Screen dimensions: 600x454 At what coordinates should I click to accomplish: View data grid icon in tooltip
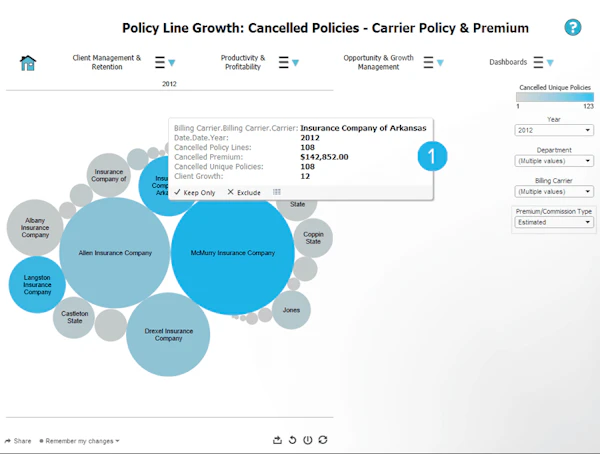click(x=277, y=192)
